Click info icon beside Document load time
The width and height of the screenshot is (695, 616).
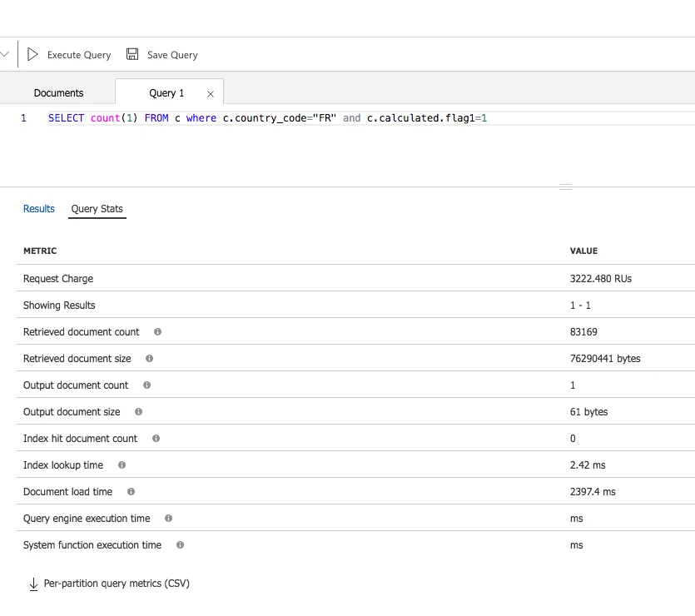tap(131, 492)
